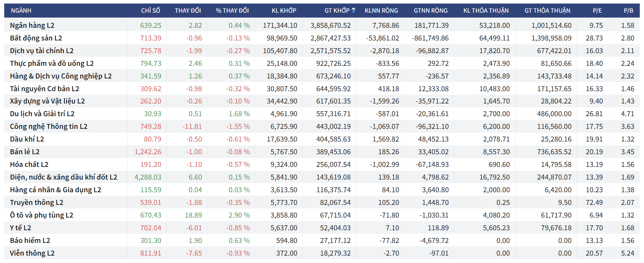Click the % THAY ĐỔI column header
Viewport: 644px width, 263px height.
pos(232,11)
